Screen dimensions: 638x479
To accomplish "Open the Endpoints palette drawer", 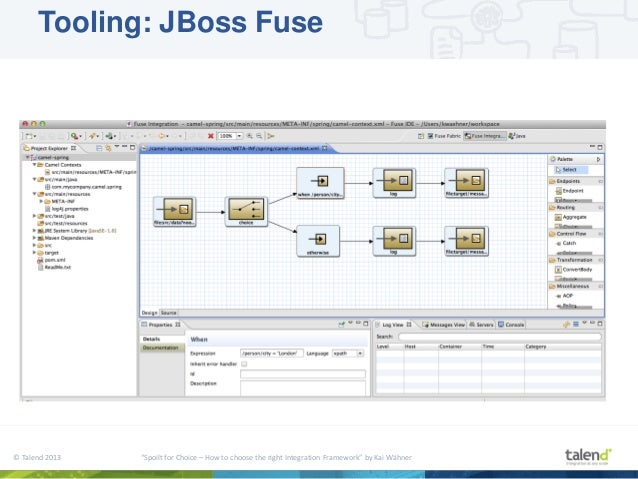I will tap(575, 181).
